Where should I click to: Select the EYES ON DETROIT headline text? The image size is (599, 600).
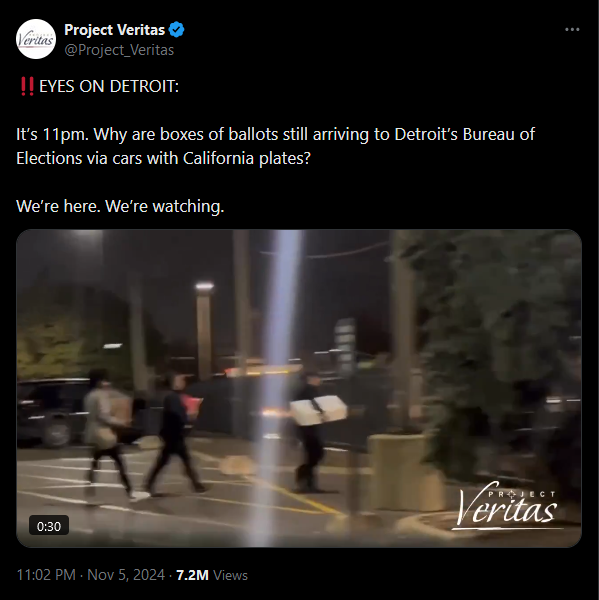pyautogui.click(x=109, y=86)
